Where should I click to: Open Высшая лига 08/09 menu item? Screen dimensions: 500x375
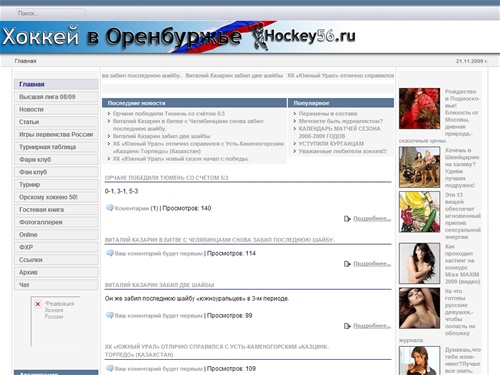[x=56, y=97]
